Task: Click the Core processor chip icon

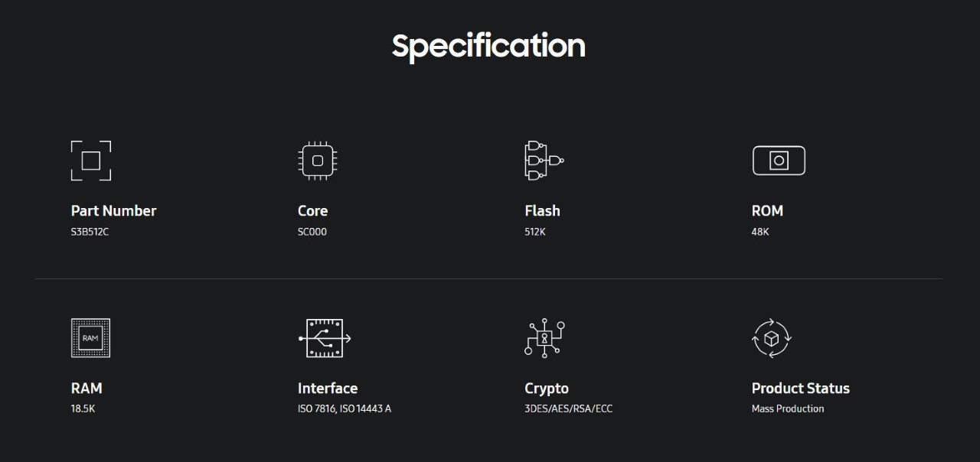Action: [318, 161]
